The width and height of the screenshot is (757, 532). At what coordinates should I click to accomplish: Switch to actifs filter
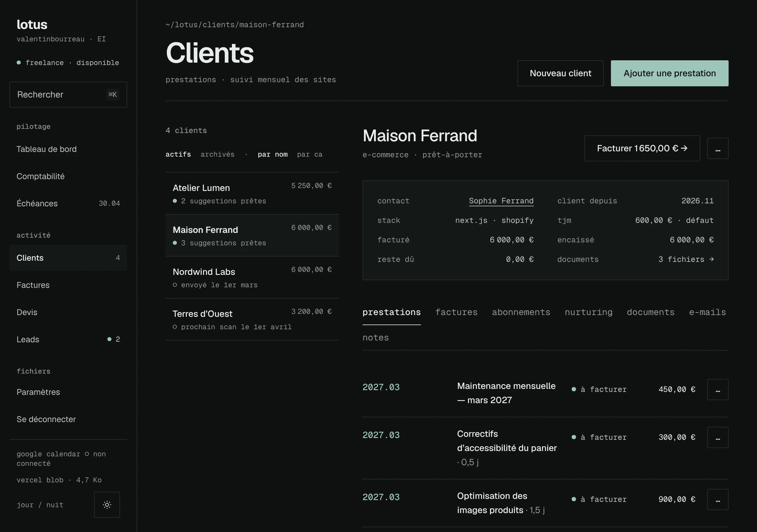(178, 154)
